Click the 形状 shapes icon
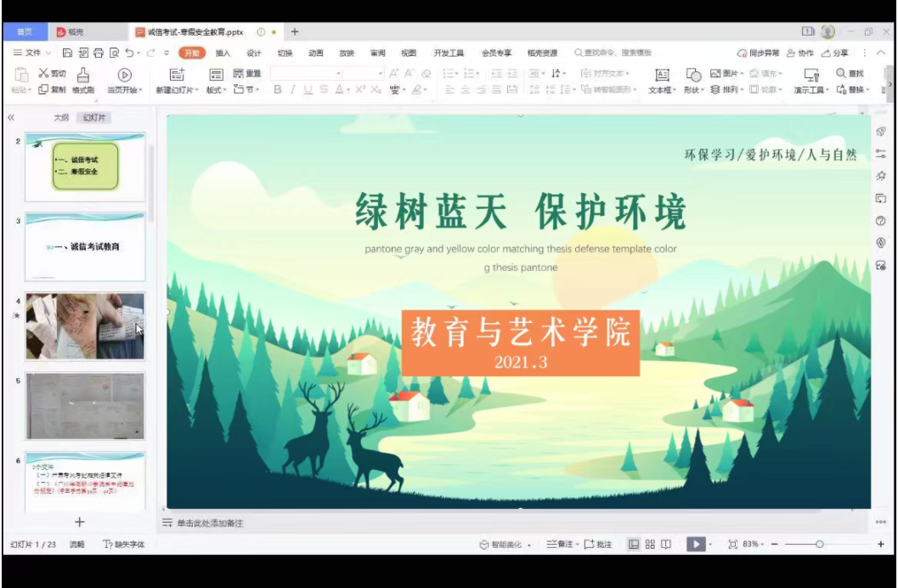Screen dimensions: 898x588 (x=693, y=75)
